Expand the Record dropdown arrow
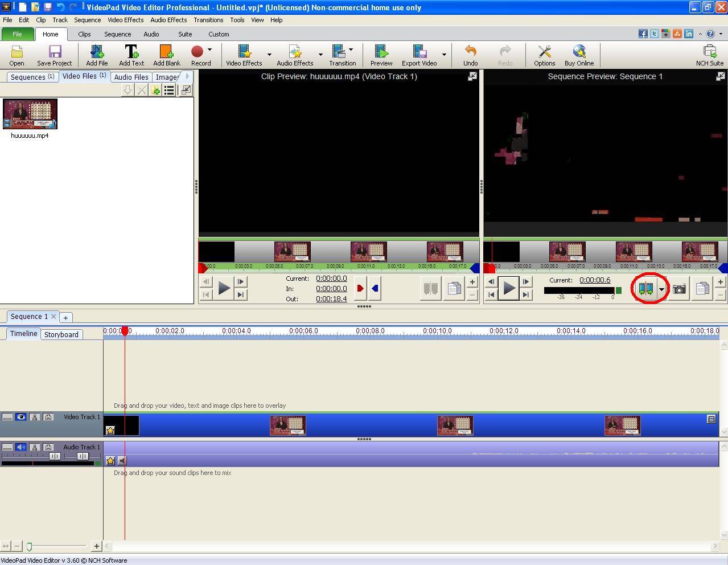The height and width of the screenshot is (565, 728). [210, 50]
